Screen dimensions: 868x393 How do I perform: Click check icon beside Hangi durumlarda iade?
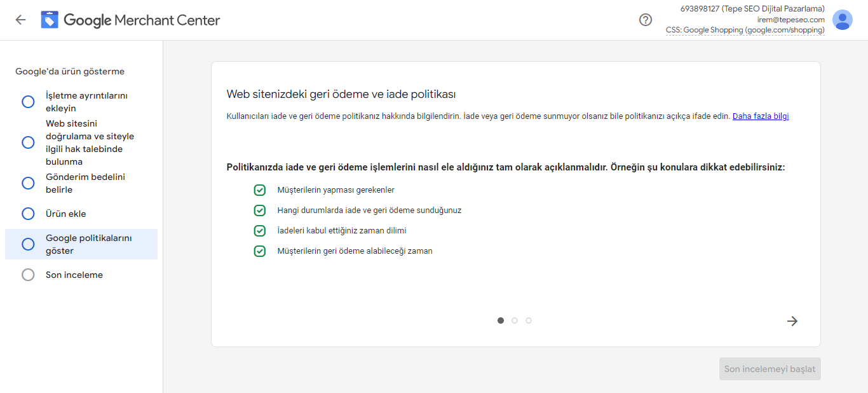click(259, 210)
